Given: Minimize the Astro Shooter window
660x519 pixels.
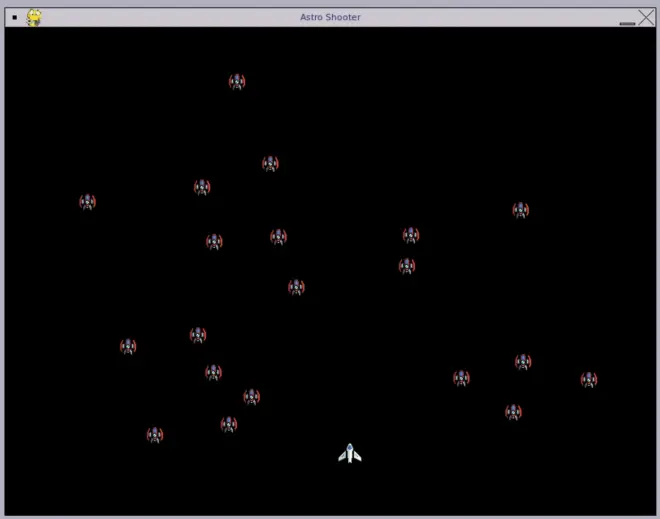Looking at the screenshot, I should (x=627, y=21).
